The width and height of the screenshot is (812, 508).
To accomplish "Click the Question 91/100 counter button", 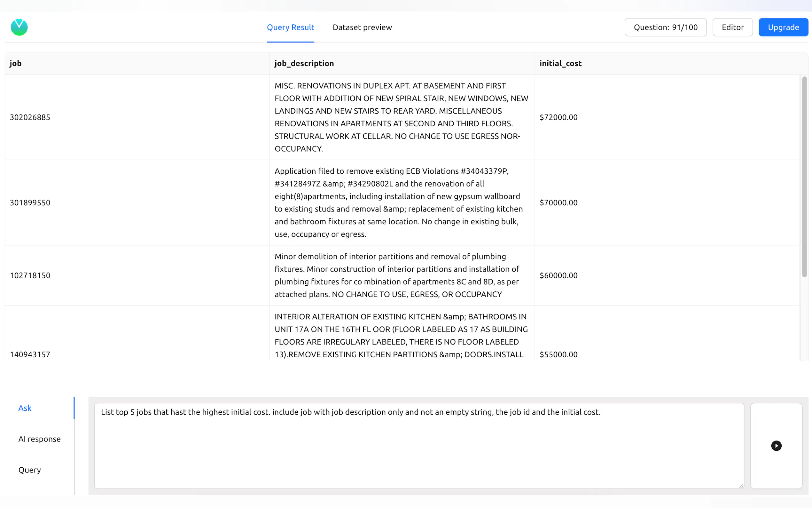I will (665, 27).
